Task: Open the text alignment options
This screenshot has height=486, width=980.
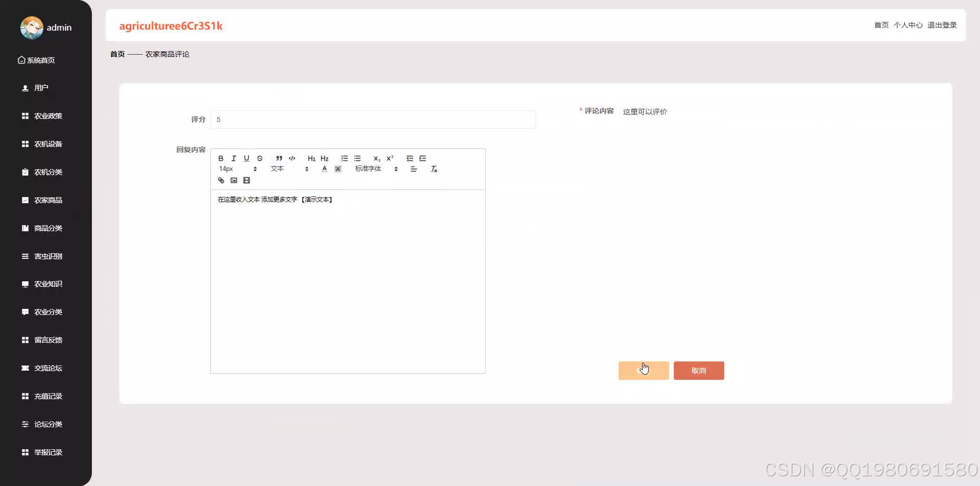Action: coord(414,169)
